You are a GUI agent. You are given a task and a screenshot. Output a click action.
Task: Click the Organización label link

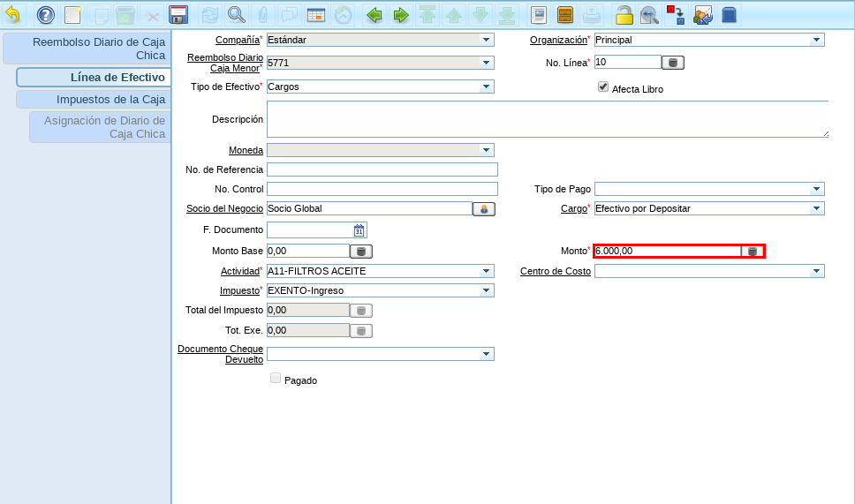coord(558,40)
